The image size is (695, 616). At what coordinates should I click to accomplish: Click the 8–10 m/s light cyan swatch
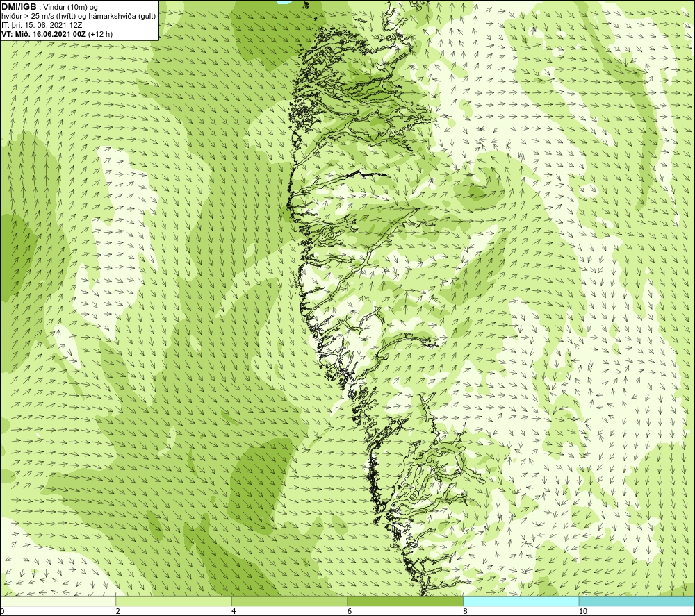pos(521,601)
